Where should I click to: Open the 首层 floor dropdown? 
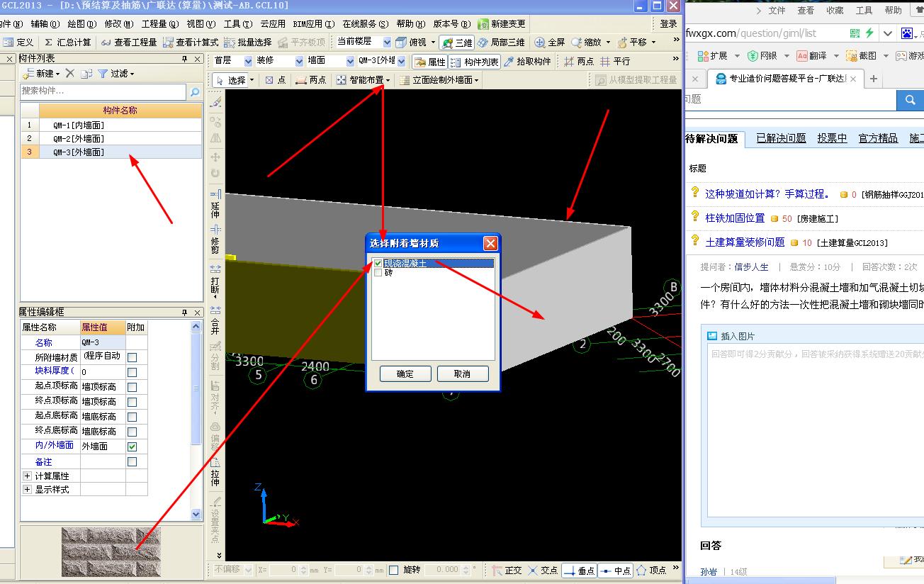(x=248, y=62)
